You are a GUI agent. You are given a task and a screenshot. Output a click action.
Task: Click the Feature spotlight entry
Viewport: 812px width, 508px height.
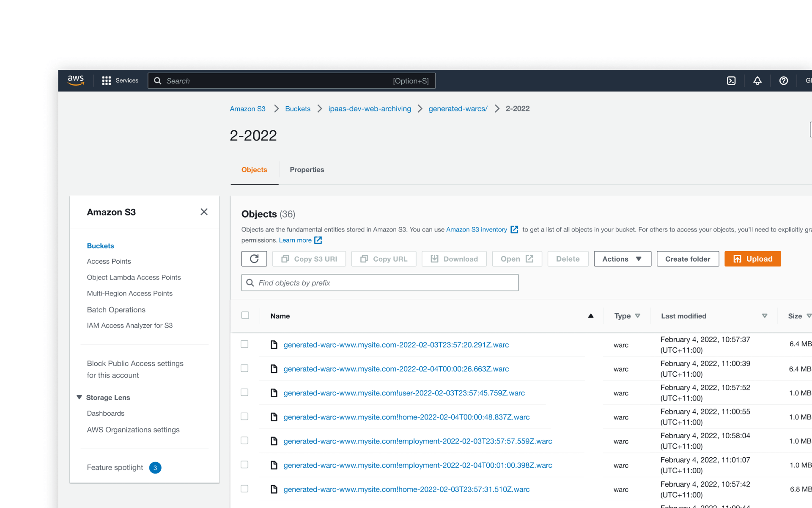click(x=115, y=468)
